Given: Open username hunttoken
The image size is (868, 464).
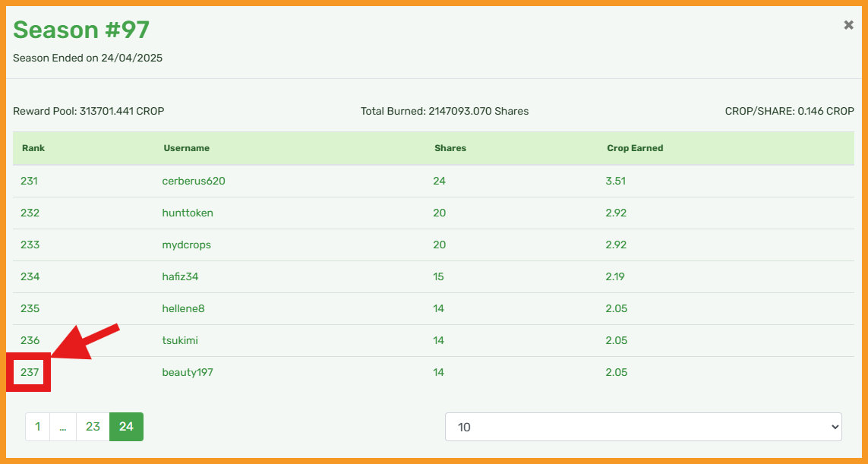Looking at the screenshot, I should pyautogui.click(x=188, y=213).
